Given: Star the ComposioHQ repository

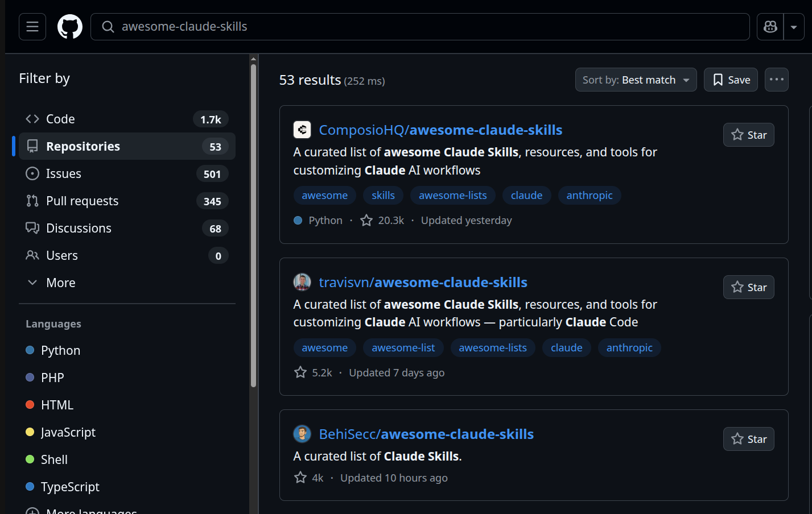Looking at the screenshot, I should point(748,135).
